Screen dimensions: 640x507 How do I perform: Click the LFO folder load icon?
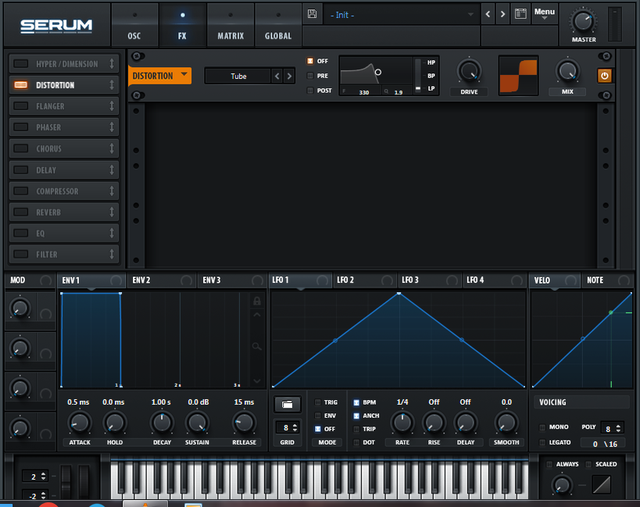pos(286,404)
